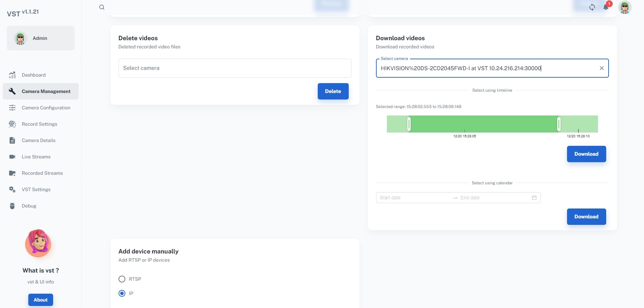Image resolution: width=644 pixels, height=308 pixels.
Task: Go to Camera Configuration page
Action: [x=46, y=108]
